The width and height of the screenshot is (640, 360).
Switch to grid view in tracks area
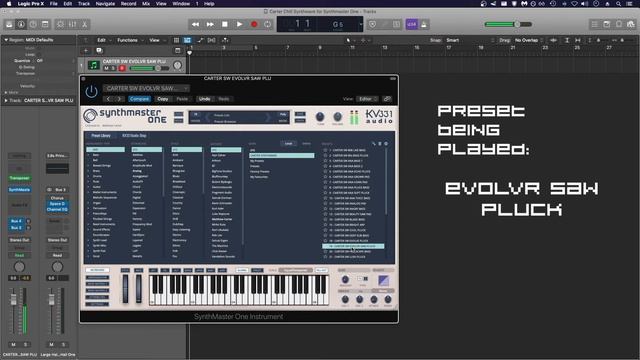click(176, 40)
